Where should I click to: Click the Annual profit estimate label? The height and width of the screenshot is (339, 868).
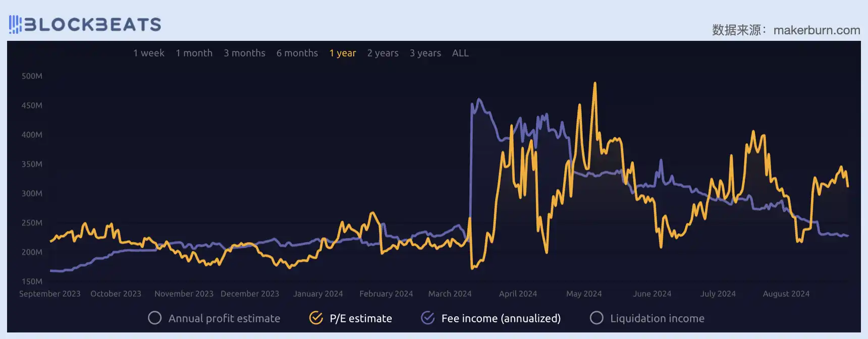(224, 318)
